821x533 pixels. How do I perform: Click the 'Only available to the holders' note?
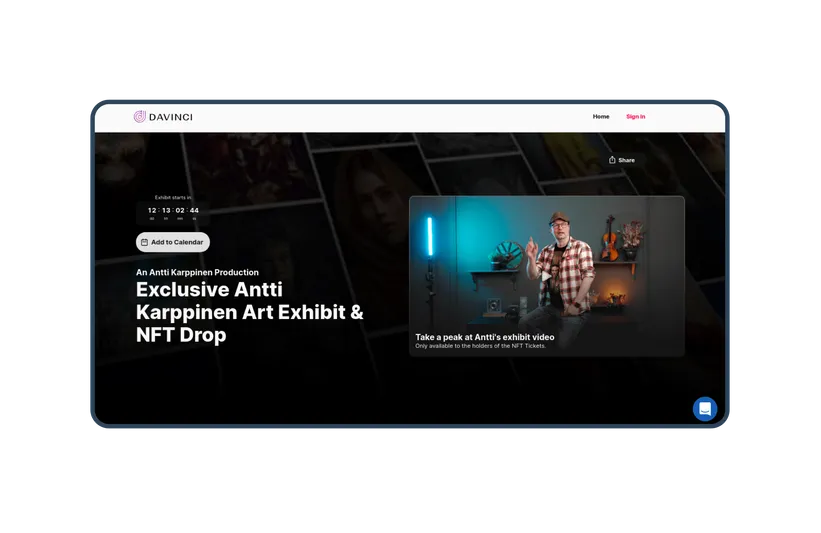[480, 346]
